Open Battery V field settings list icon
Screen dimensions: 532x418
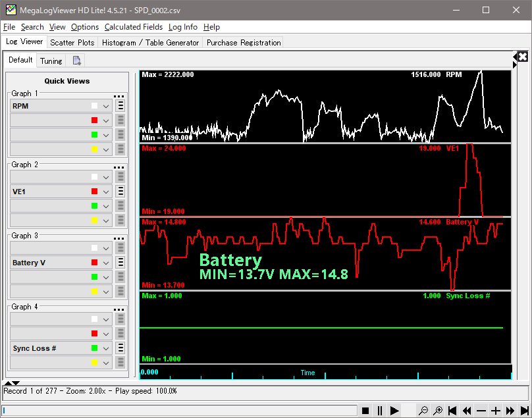coord(120,262)
